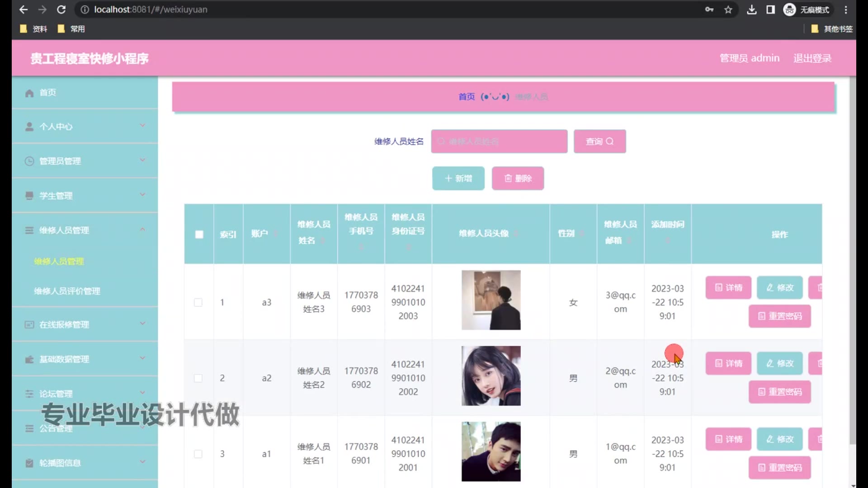Click the icon beside 基础数据管理
The width and height of the screenshot is (868, 488).
point(29,359)
